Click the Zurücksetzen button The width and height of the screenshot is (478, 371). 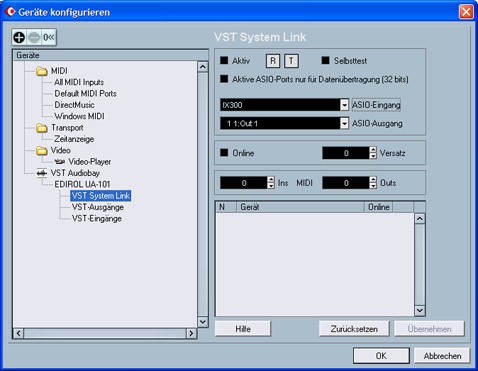354,329
